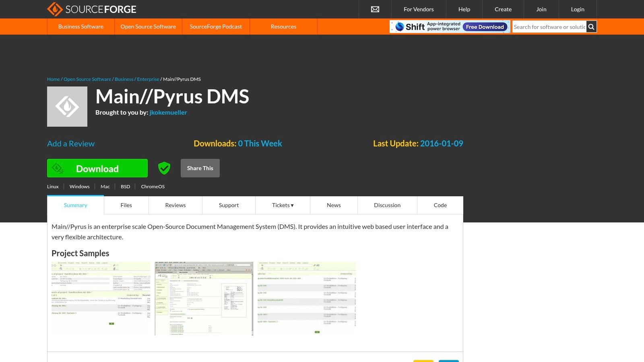This screenshot has width=644, height=362.
Task: Open the Open Source Software menu
Action: click(x=148, y=27)
